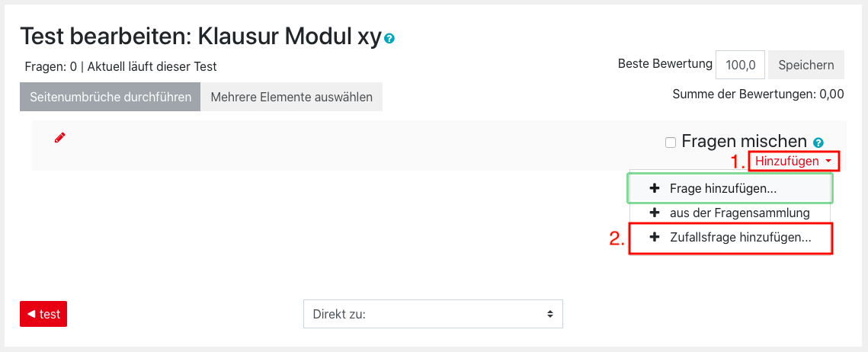
Task: Click plus icon beside Zufallsfrage hinzufügen
Action: click(654, 238)
